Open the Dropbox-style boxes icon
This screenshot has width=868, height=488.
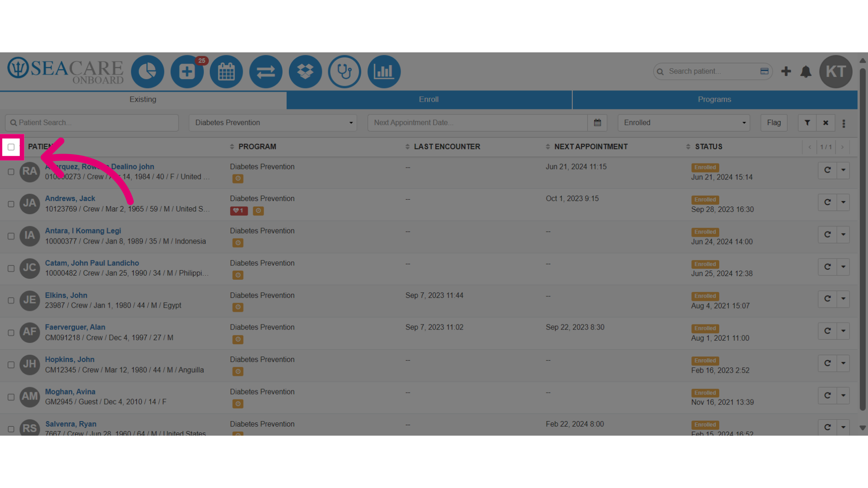tap(305, 71)
